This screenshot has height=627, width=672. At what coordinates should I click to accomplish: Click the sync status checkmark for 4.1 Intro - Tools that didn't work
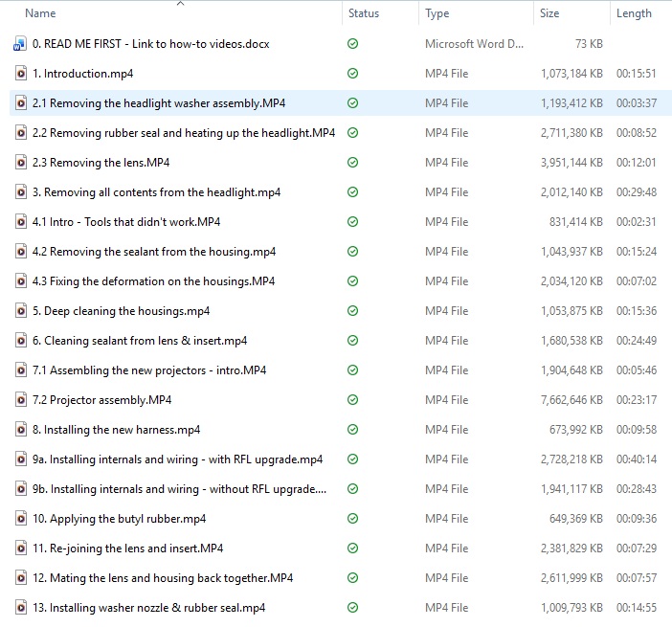point(353,222)
